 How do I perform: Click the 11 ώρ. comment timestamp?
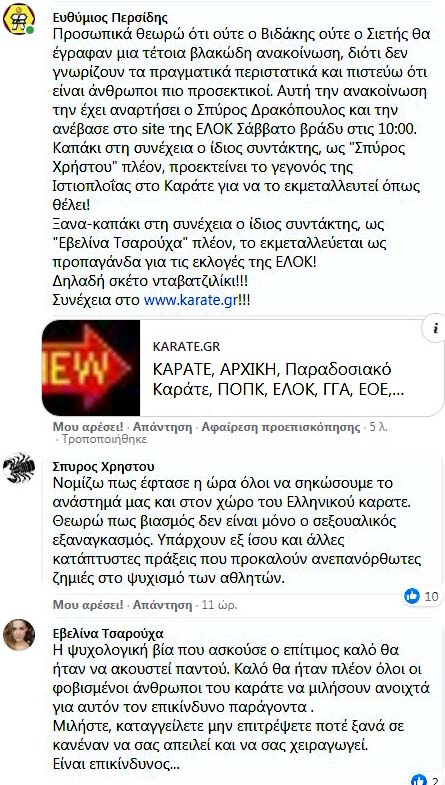(219, 605)
